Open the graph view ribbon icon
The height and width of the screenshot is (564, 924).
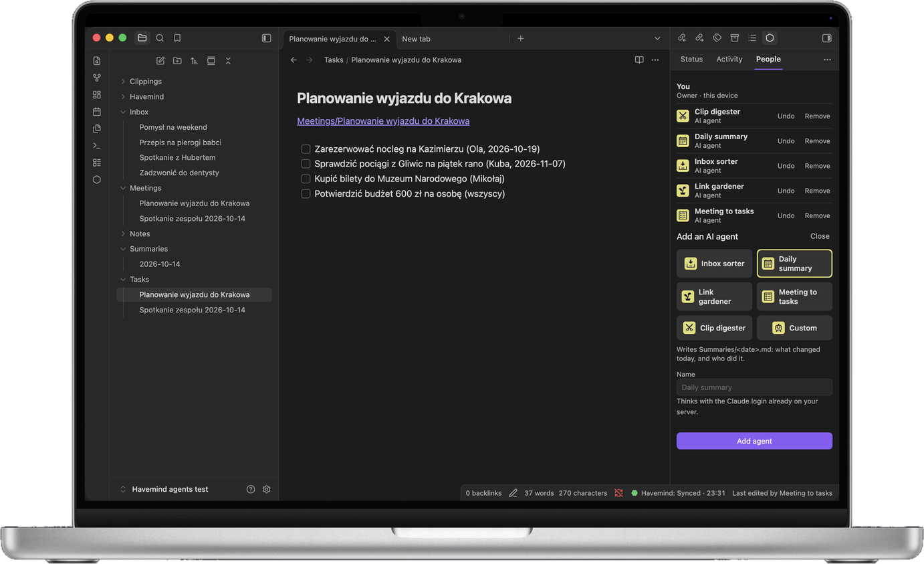(97, 78)
